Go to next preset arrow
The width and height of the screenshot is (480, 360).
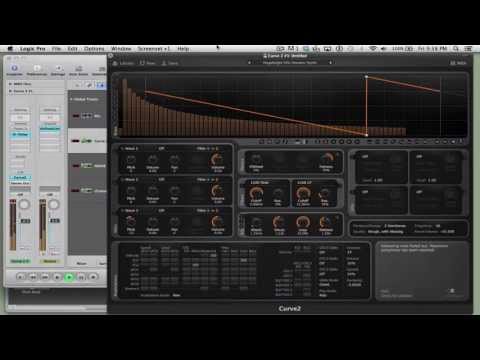331,63
